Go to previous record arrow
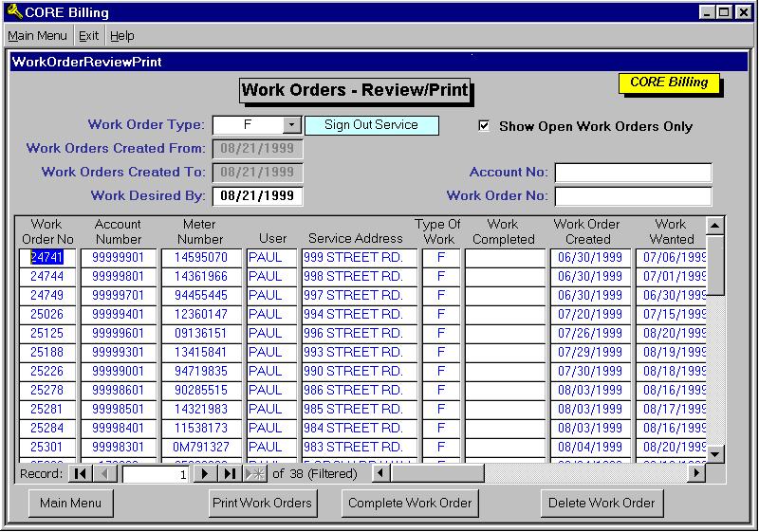The height and width of the screenshot is (532, 759). point(104,473)
